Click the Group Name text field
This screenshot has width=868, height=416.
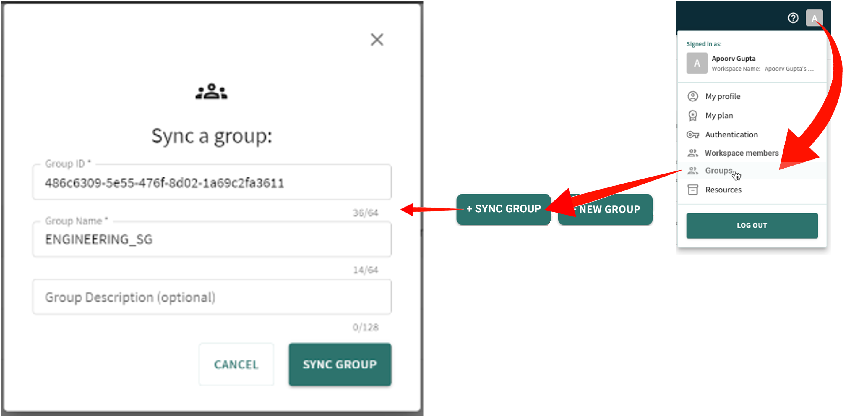[x=212, y=239]
